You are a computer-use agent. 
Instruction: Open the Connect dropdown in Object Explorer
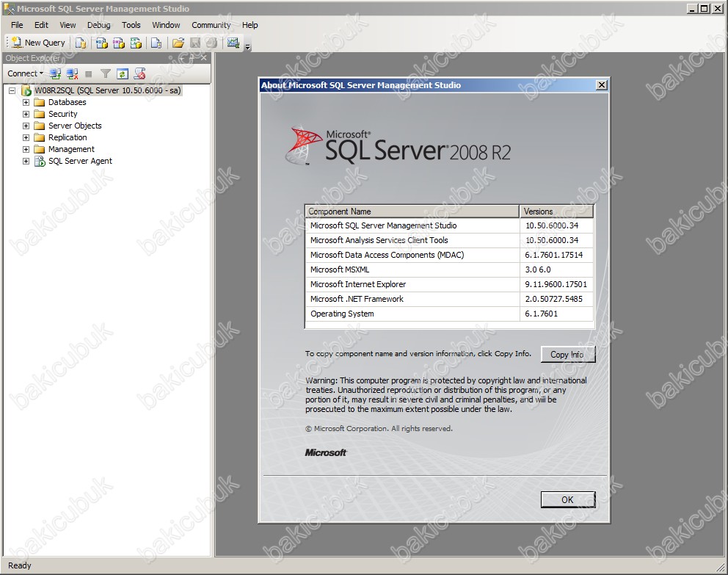[x=25, y=73]
